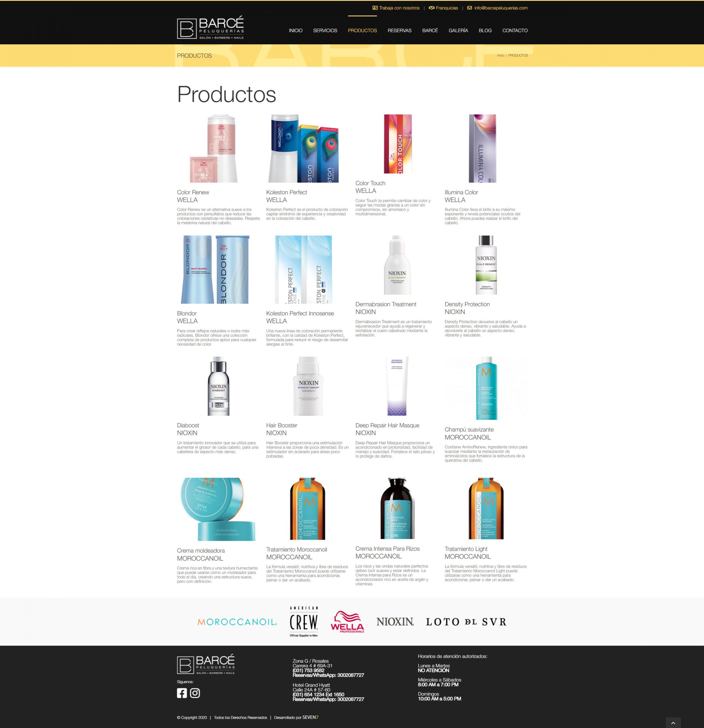Click the info@barcepeluquerias.com email link
This screenshot has height=728, width=704.
point(497,8)
